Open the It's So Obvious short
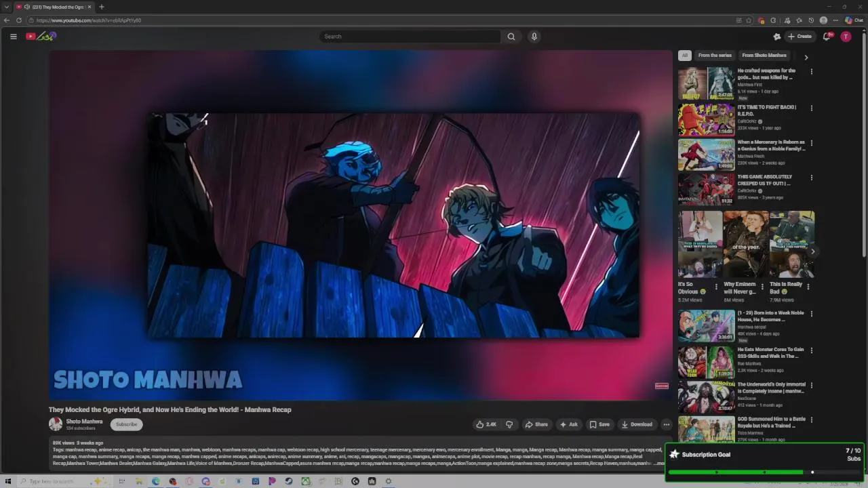The image size is (868, 488). (x=701, y=245)
